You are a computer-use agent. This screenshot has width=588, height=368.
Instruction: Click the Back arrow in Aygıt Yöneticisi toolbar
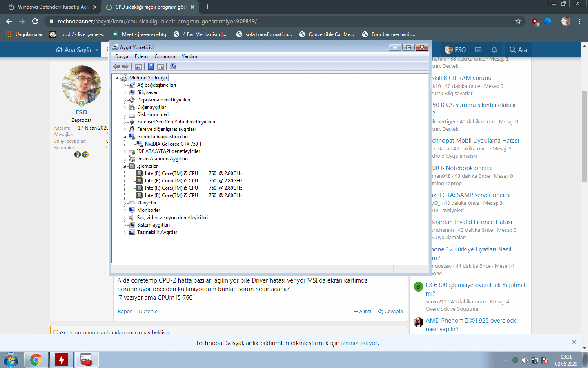(x=116, y=66)
